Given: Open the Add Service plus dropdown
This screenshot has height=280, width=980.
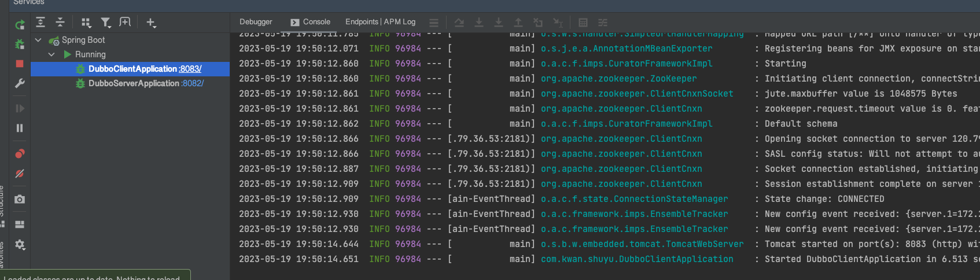Looking at the screenshot, I should click(x=151, y=23).
